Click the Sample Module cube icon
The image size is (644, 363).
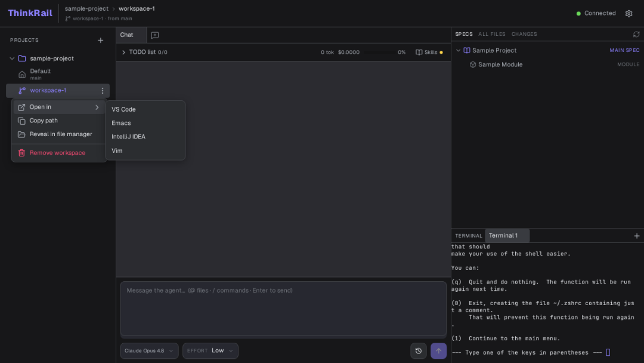[473, 64]
